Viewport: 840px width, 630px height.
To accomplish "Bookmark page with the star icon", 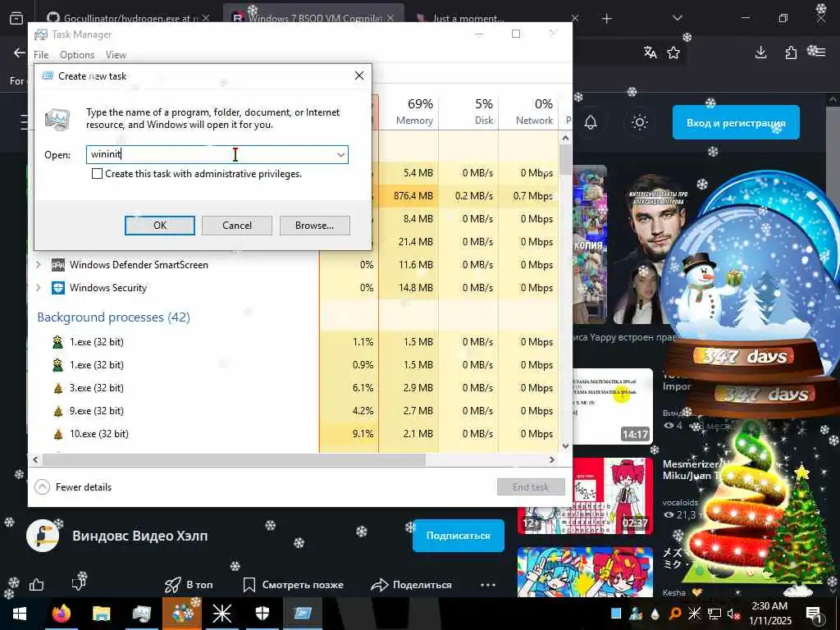I will pyautogui.click(x=673, y=52).
